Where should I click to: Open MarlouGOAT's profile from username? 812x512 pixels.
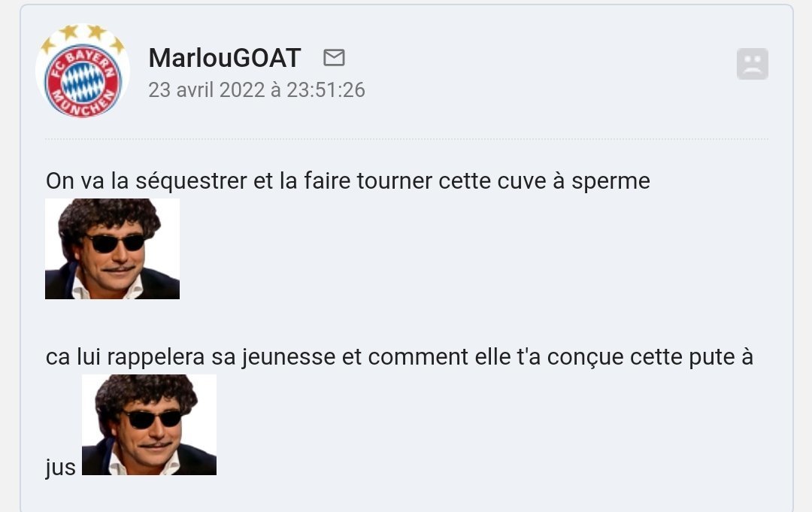pos(225,57)
